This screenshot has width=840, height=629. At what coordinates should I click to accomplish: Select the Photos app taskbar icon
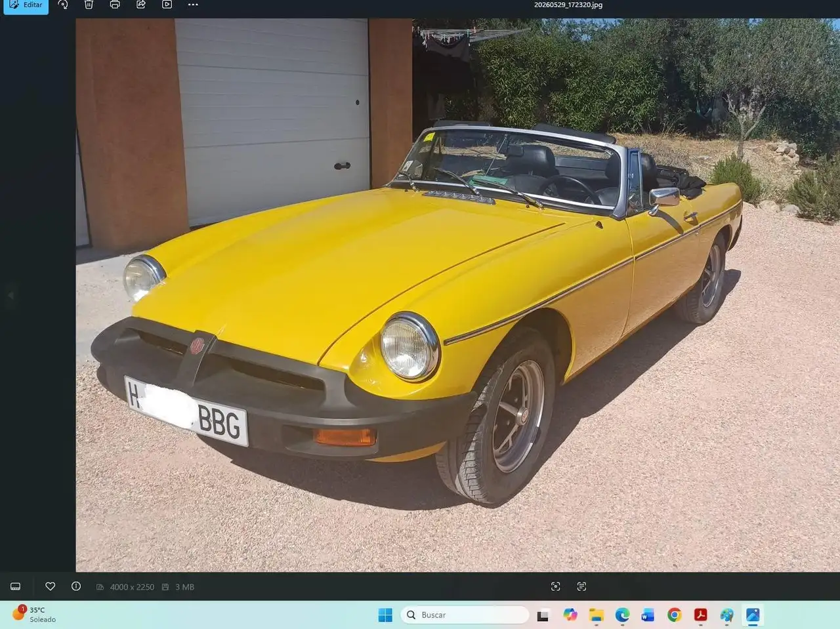point(753,615)
